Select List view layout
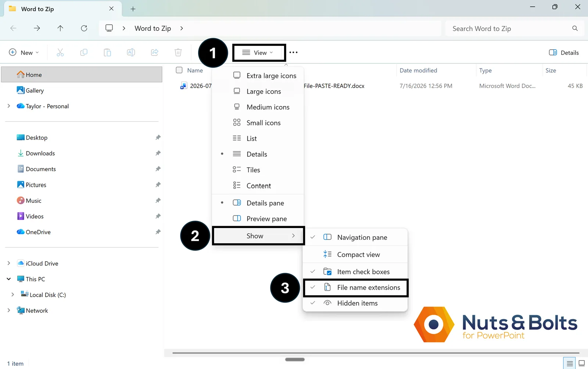This screenshot has height=369, width=588. click(258, 138)
